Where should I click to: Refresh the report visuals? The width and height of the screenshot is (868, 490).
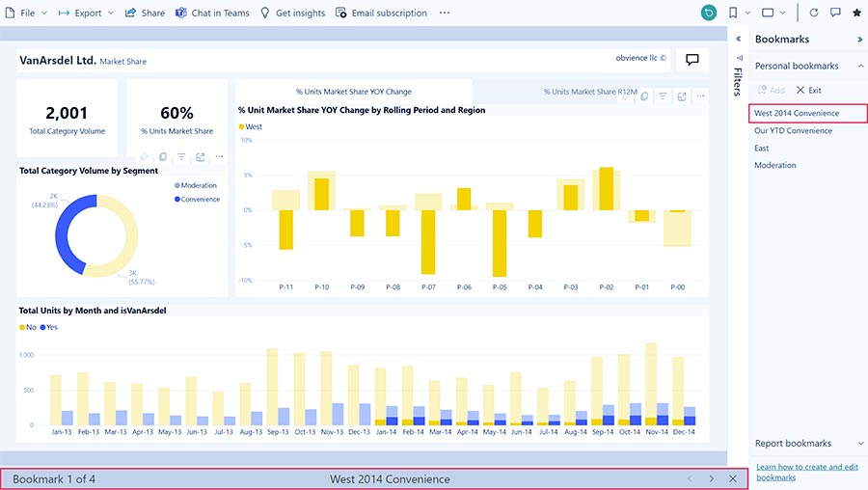(814, 13)
